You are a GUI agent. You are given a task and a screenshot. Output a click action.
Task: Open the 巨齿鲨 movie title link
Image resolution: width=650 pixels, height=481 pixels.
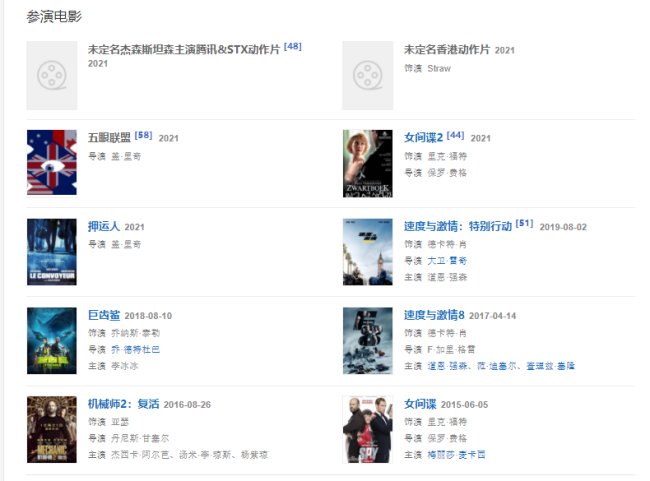point(109,315)
